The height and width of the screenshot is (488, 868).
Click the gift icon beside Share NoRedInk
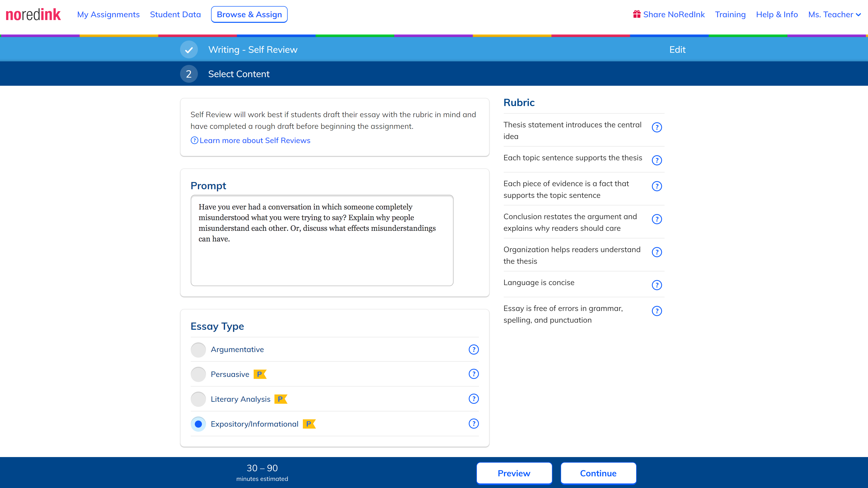pyautogui.click(x=636, y=14)
